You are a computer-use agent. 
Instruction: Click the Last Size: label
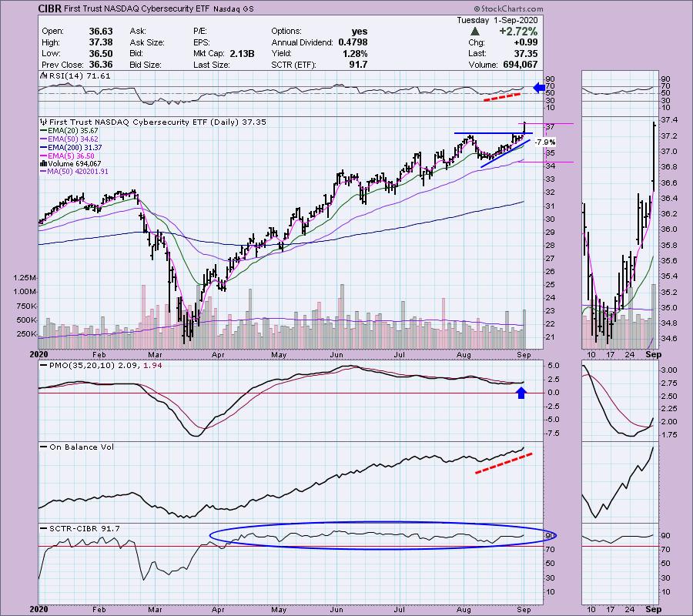(212, 65)
